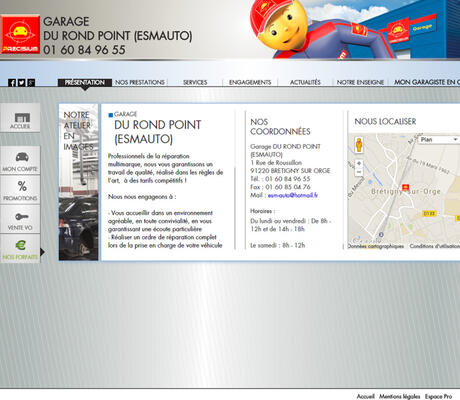The width and height of the screenshot is (460, 400).
Task: Open Données cartographiques map link
Action: click(x=376, y=246)
